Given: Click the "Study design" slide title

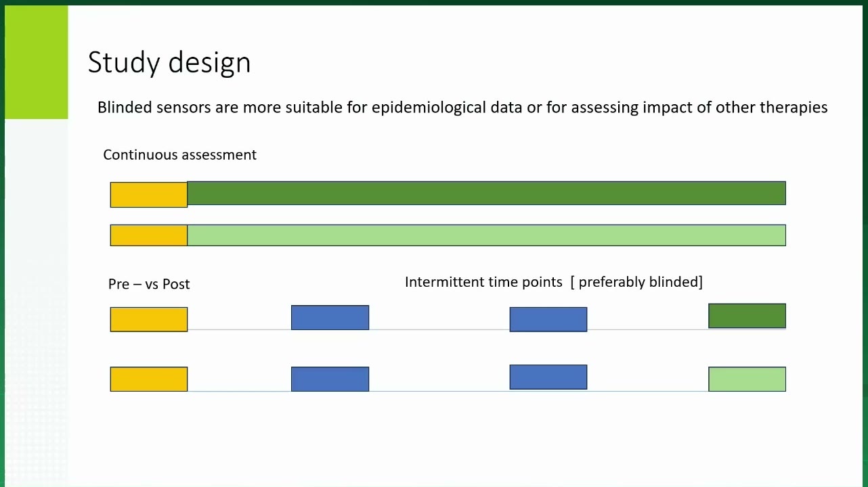Looking at the screenshot, I should point(169,62).
